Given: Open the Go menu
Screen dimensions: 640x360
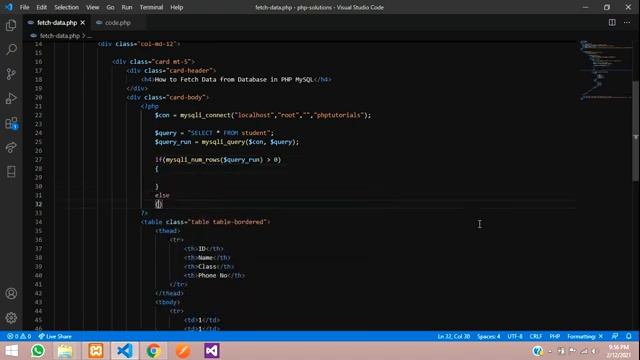Looking at the screenshot, I should point(110,7).
